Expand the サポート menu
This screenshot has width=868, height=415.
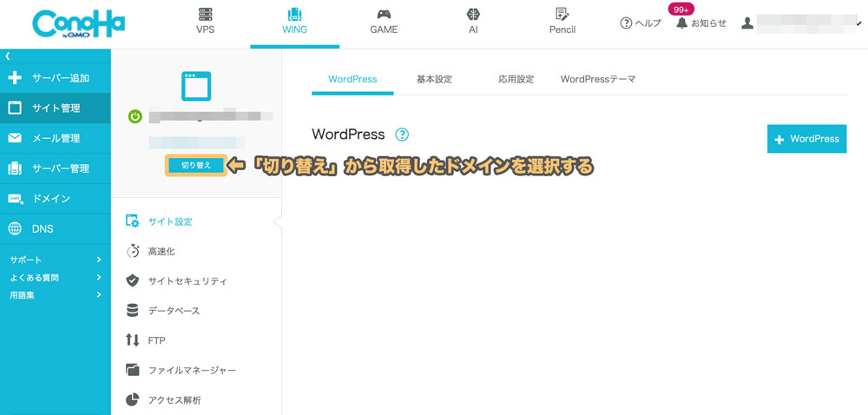tap(56, 260)
